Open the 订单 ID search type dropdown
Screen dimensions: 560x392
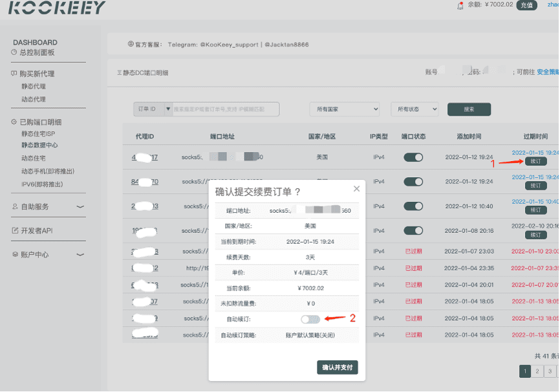(153, 109)
